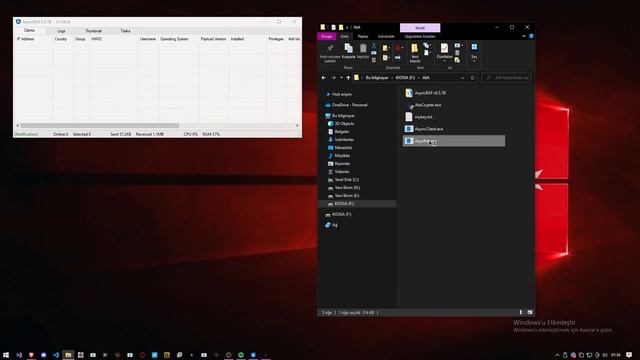Image resolution: width=640 pixels, height=360 pixels.
Task: Open Spotify from the taskbar
Action: tap(241, 355)
